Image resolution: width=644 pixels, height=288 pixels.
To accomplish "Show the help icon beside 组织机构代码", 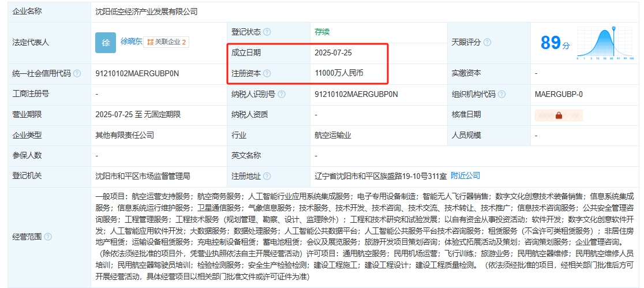I will pyautogui.click(x=501, y=95).
